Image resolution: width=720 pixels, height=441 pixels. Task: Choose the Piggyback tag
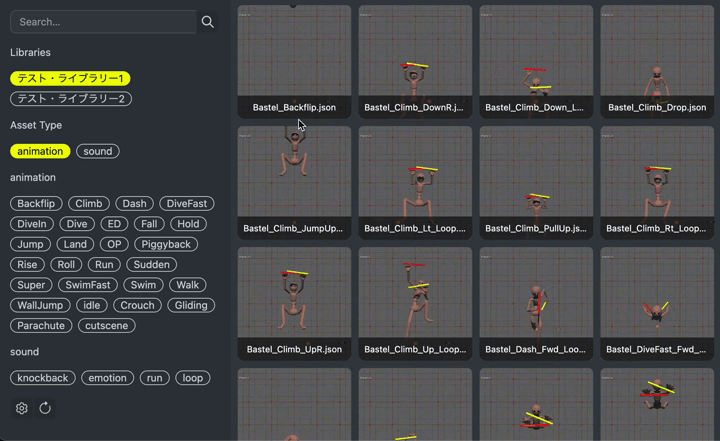tap(166, 244)
